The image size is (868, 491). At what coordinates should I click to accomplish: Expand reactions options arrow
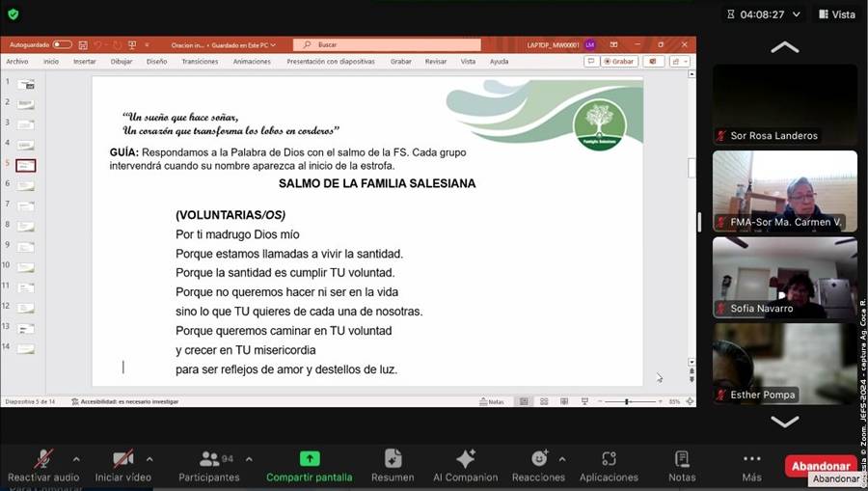point(562,459)
